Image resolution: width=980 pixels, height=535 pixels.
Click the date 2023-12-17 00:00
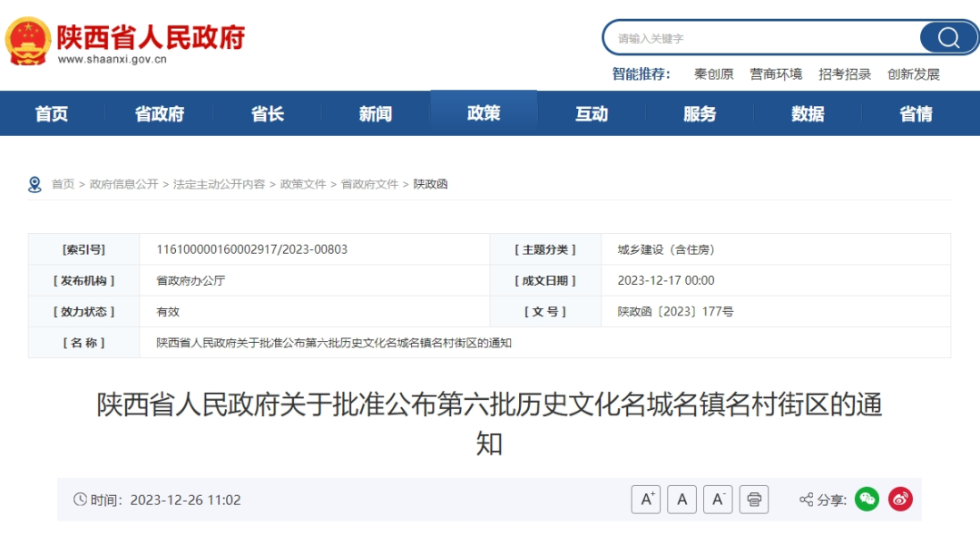[x=666, y=280]
